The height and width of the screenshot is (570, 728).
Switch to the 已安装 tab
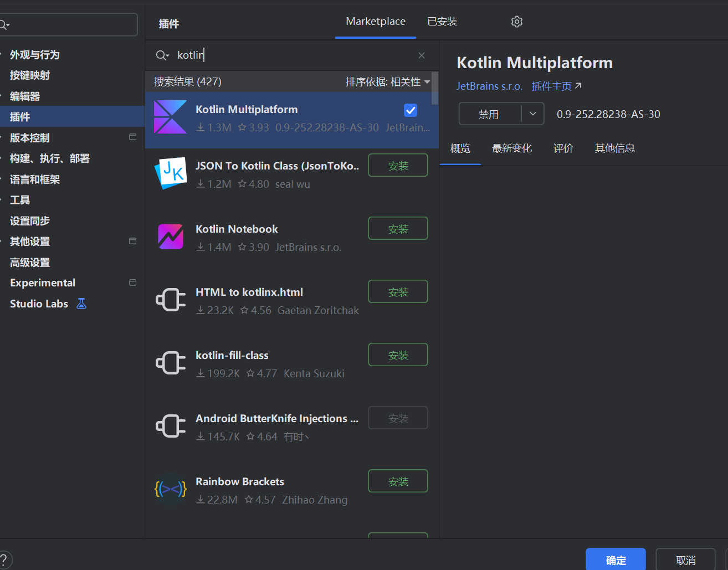point(442,22)
